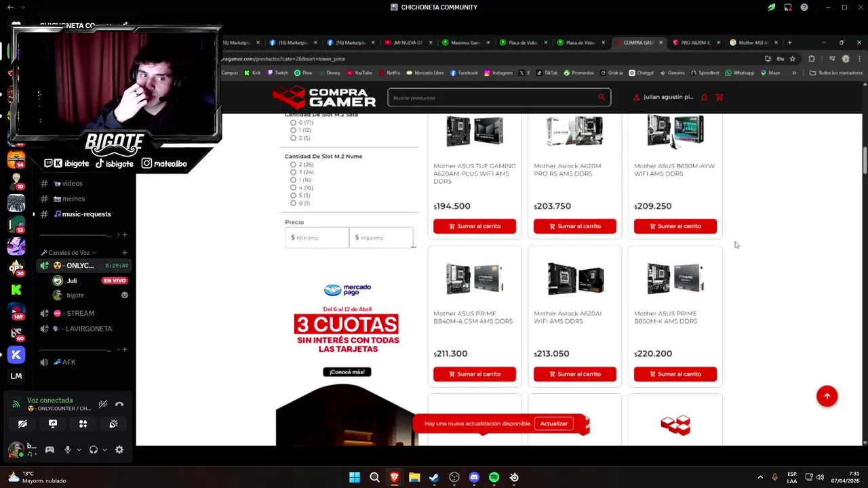Click ¡Conocé más! on Mercado Pago banner
Viewport: 868px width, 488px height.
[347, 372]
